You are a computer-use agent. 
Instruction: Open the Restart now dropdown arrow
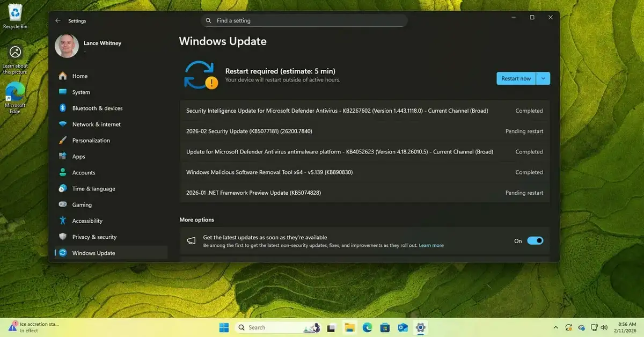[543, 78]
